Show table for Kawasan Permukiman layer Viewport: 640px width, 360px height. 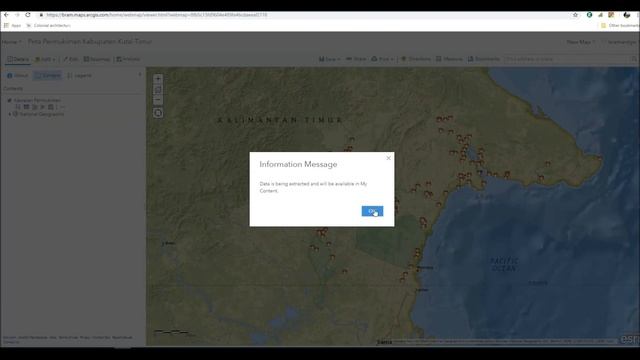(26, 107)
